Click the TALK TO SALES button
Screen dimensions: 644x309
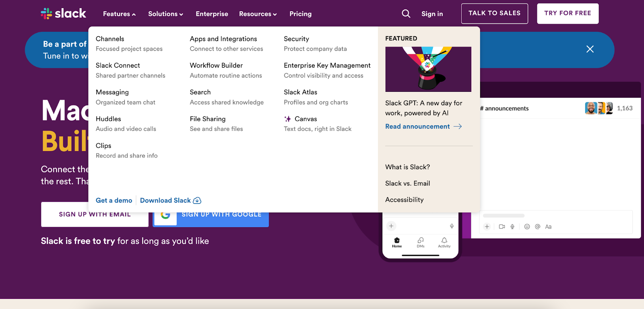coord(494,13)
